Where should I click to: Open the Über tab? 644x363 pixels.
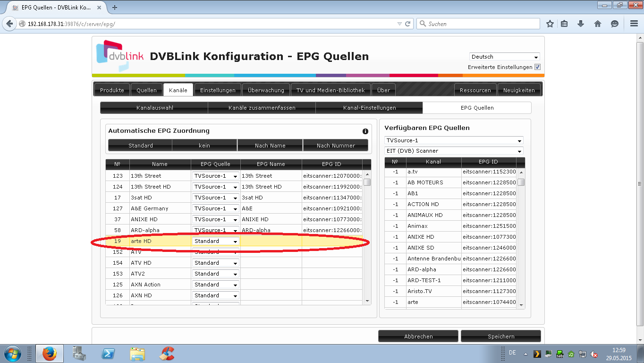pyautogui.click(x=383, y=90)
